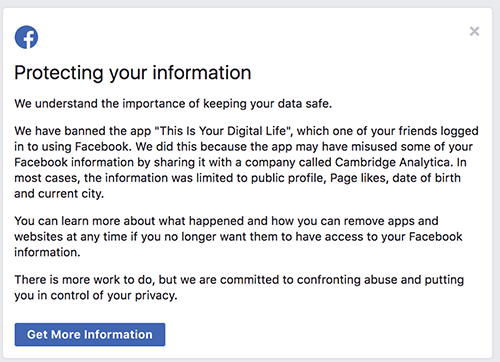Click the phrase 'you in control of your privacy.'
Image resolution: width=500 pixels, height=362 pixels.
(96, 295)
